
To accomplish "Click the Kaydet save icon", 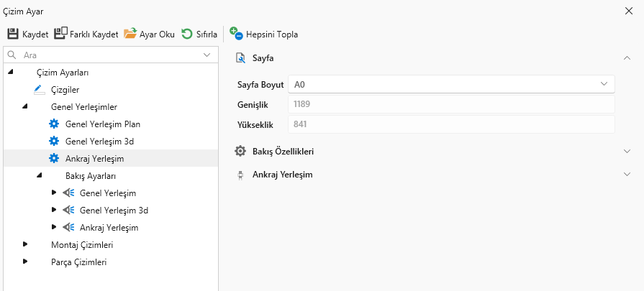I will tap(13, 34).
